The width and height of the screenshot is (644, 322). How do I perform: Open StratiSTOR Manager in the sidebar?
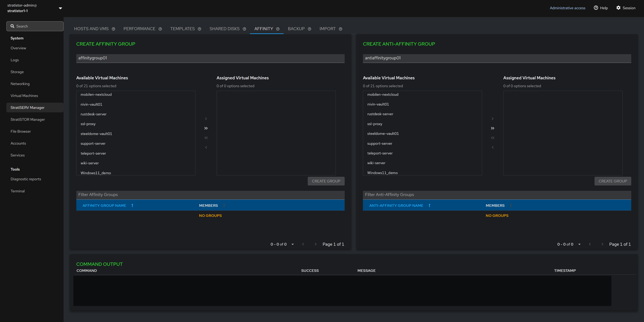pyautogui.click(x=28, y=120)
